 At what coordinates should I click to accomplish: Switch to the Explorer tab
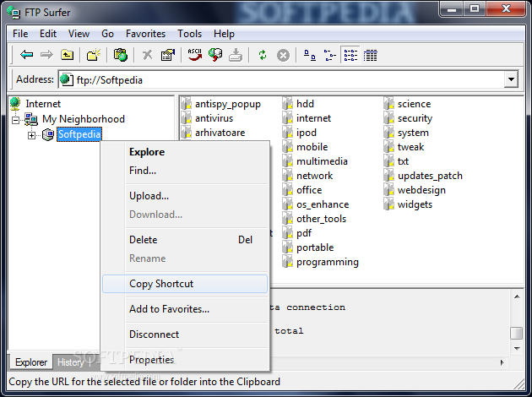pyautogui.click(x=31, y=362)
